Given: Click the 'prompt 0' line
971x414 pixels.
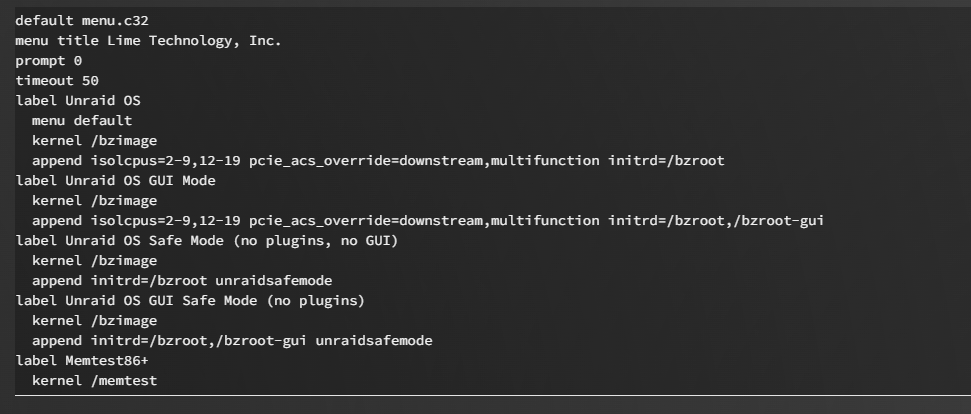Looking at the screenshot, I should point(48,61).
